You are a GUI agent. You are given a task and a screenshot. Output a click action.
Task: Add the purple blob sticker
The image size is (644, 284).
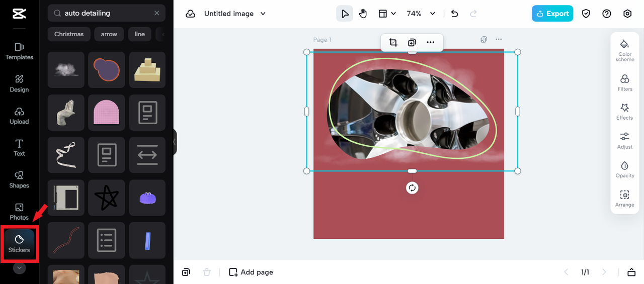click(147, 198)
